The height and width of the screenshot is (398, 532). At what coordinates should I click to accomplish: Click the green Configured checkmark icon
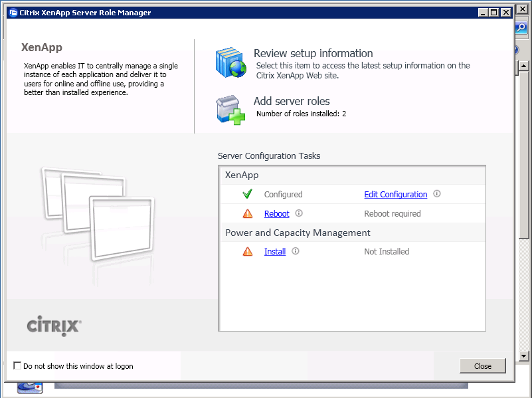pos(248,194)
